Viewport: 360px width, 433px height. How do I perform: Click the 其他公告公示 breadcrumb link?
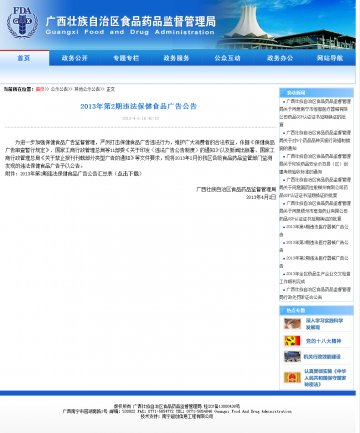coord(87,89)
